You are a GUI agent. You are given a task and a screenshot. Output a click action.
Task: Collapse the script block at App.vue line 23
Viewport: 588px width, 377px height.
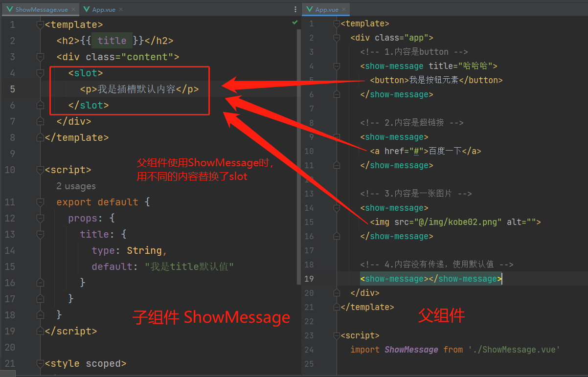336,335
